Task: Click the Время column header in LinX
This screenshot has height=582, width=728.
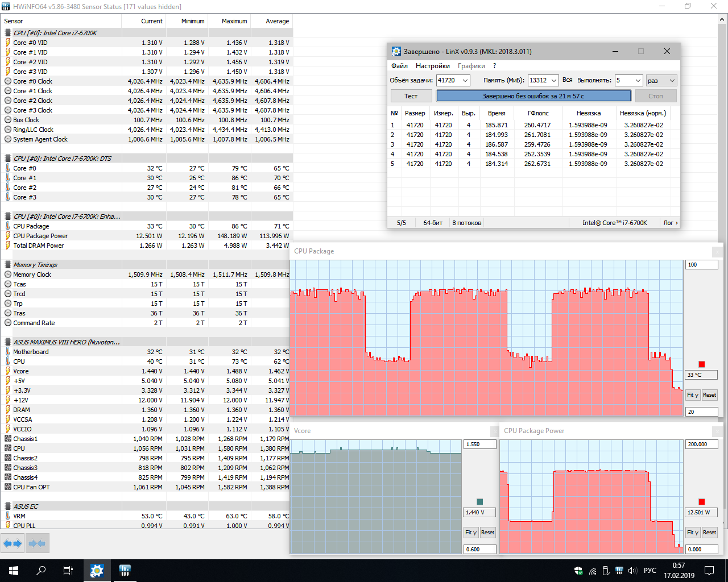Action: 497,113
